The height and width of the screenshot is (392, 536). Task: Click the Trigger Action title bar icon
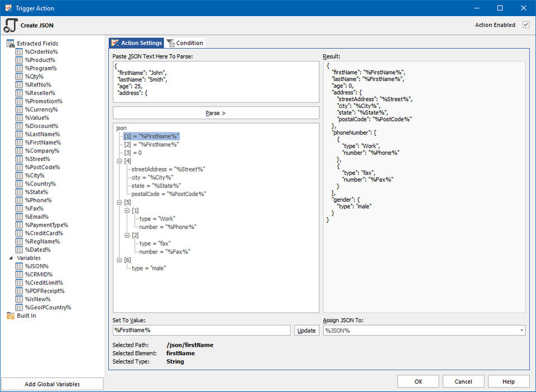click(8, 8)
